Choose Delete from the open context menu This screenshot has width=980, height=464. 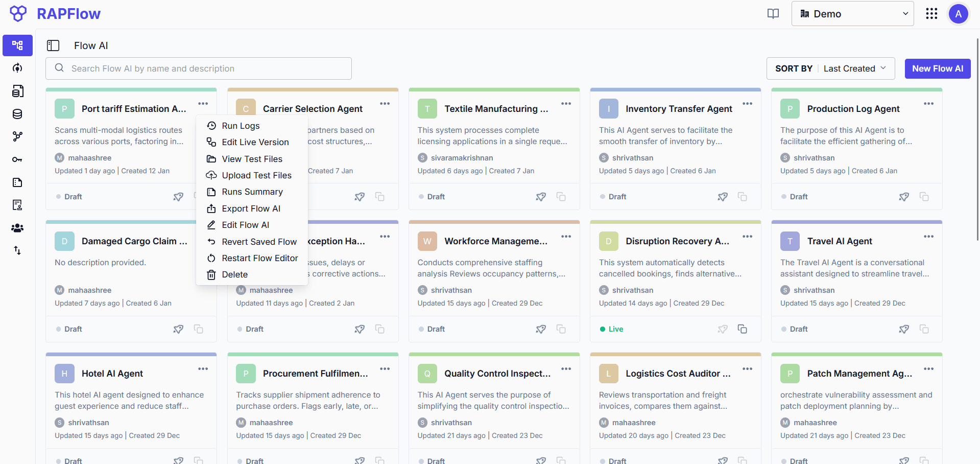tap(234, 274)
